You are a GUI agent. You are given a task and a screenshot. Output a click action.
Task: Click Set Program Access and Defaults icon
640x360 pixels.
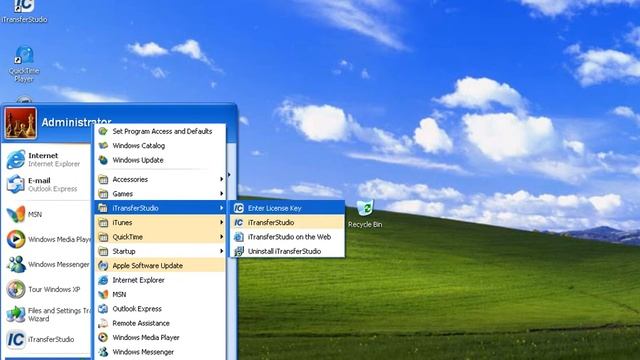click(103, 131)
